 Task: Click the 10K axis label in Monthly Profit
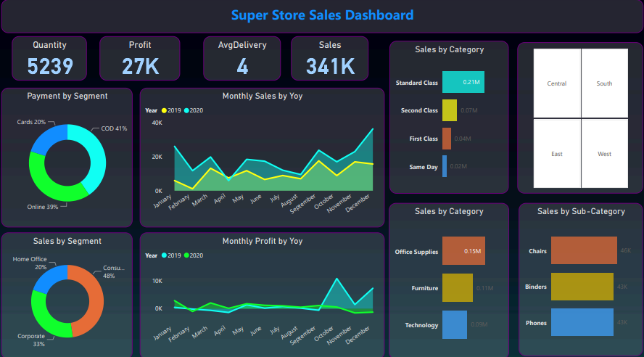157,281
